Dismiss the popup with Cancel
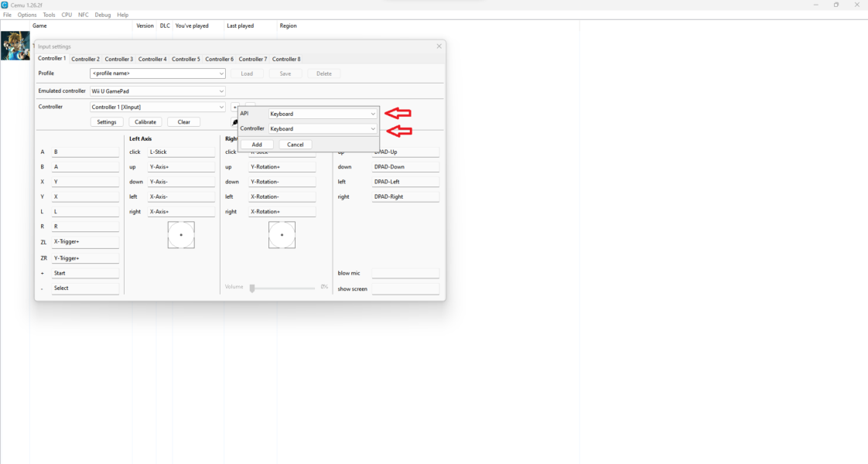Image resolution: width=868 pixels, height=464 pixels. point(295,145)
